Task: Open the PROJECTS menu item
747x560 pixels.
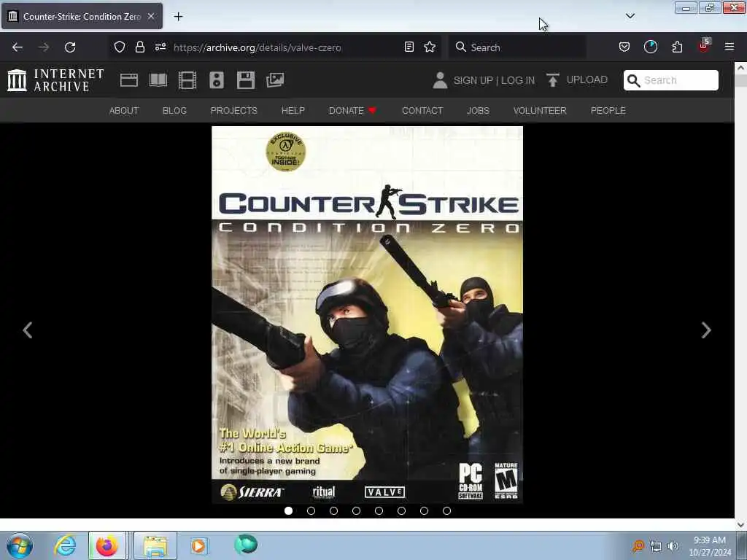Action: [x=234, y=111]
